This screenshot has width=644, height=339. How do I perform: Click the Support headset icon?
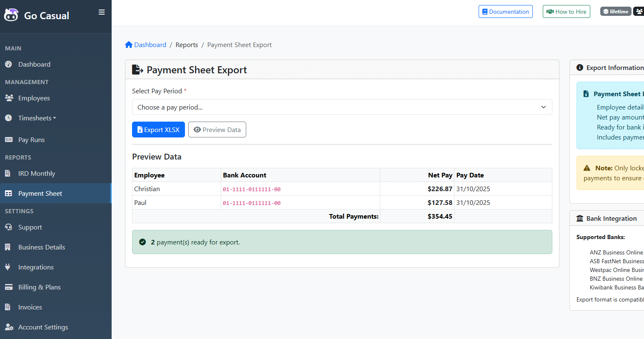pos(8,227)
